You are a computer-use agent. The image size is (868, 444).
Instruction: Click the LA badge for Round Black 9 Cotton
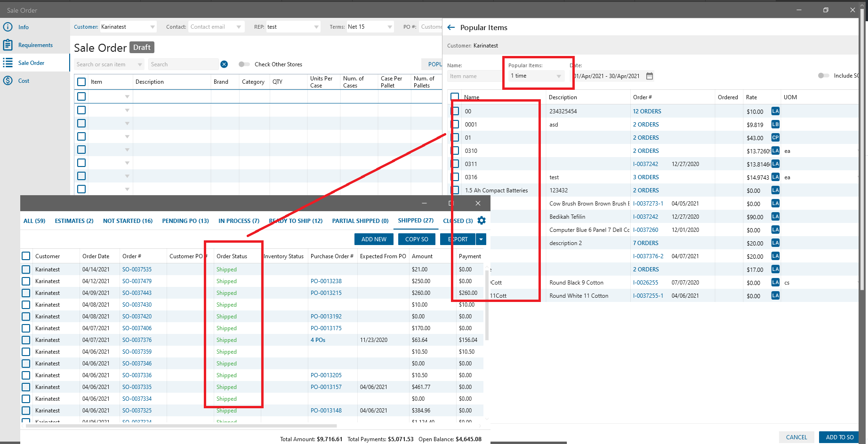click(x=775, y=282)
